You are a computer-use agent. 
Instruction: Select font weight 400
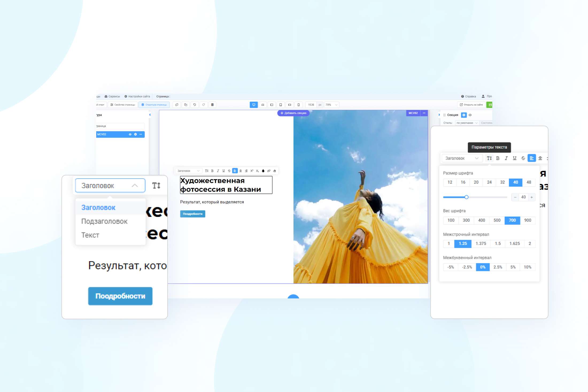tap(482, 220)
